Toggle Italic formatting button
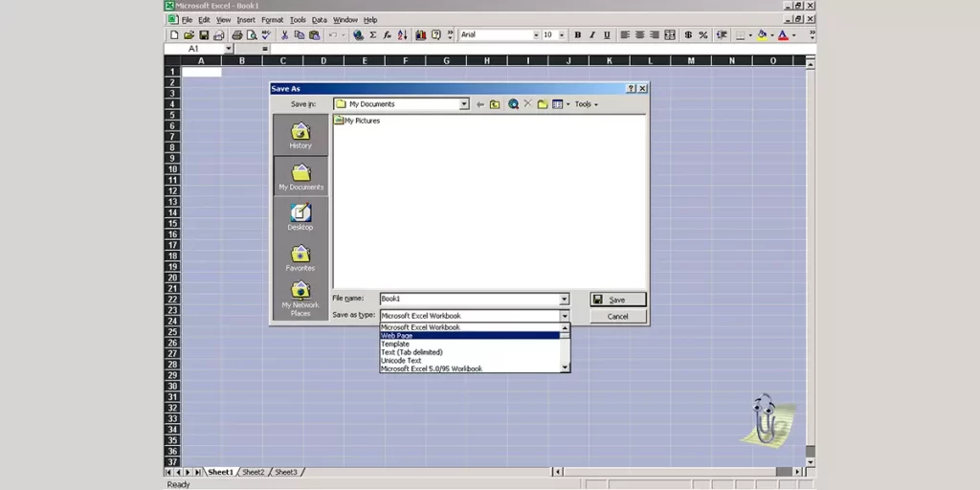Viewport: 980px width, 490px height. tap(591, 35)
